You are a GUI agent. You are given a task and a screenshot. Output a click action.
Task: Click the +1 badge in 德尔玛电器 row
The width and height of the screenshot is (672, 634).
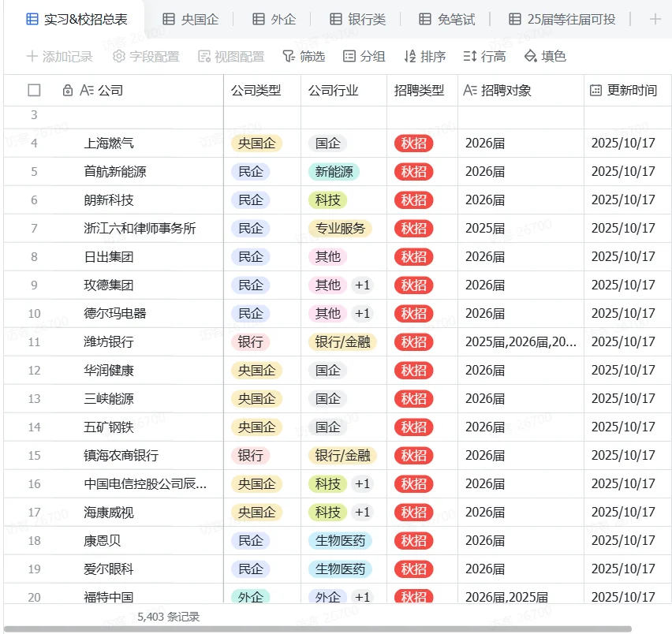click(x=362, y=314)
